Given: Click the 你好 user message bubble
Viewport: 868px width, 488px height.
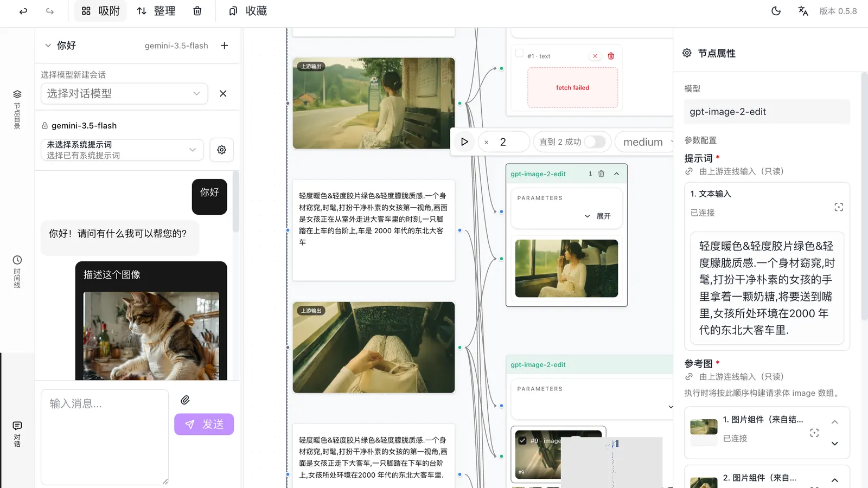Looking at the screenshot, I should click(x=209, y=196).
